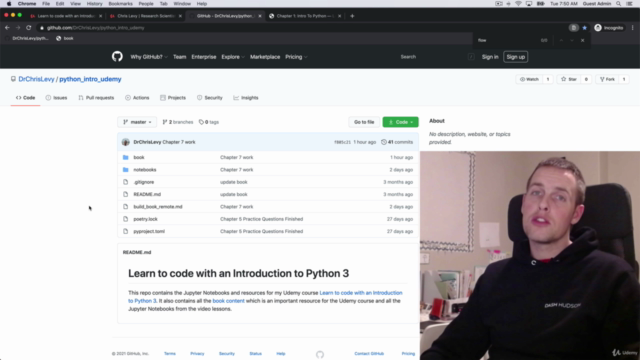Expand the Explore menu
This screenshot has height=360, width=640.
click(233, 57)
